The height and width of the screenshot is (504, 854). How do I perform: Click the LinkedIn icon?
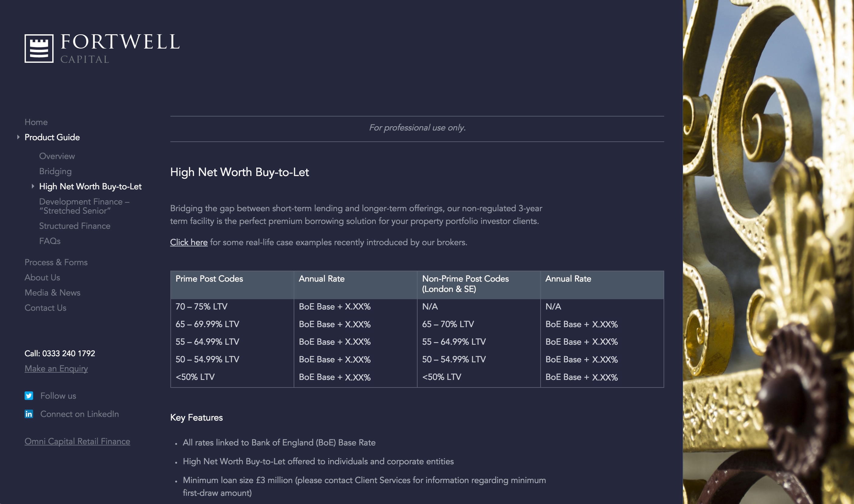pyautogui.click(x=29, y=414)
